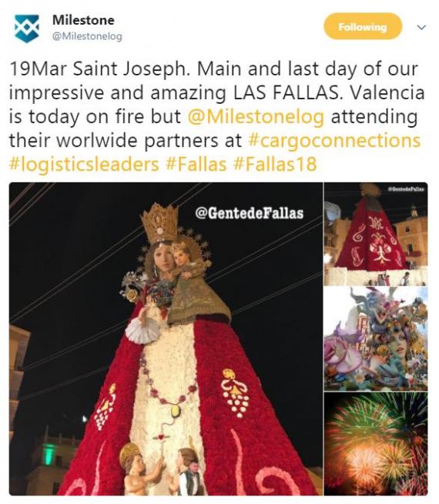The height and width of the screenshot is (504, 439).
Task: Open the @Milestonelog mention in tweet text
Action: click(x=256, y=116)
